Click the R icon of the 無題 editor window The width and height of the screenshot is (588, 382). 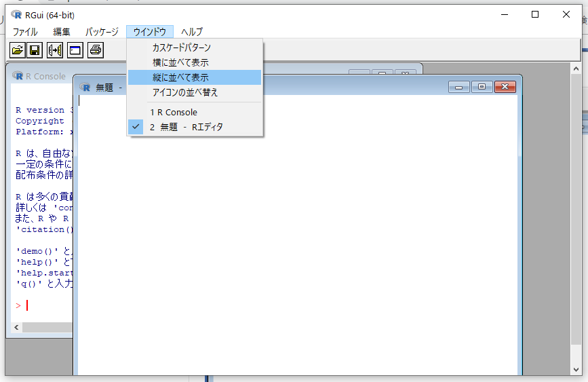[x=85, y=88]
